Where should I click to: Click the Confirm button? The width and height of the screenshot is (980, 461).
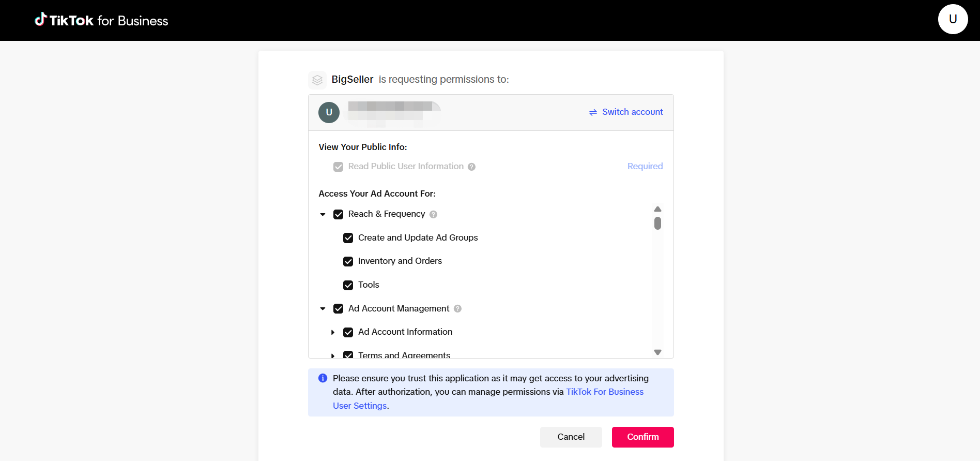pyautogui.click(x=642, y=437)
